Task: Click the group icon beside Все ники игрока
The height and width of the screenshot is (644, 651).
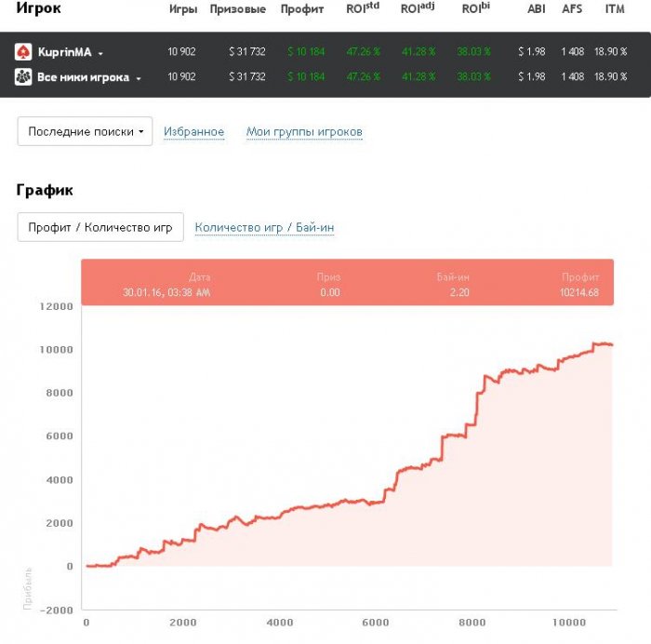Action: click(23, 77)
